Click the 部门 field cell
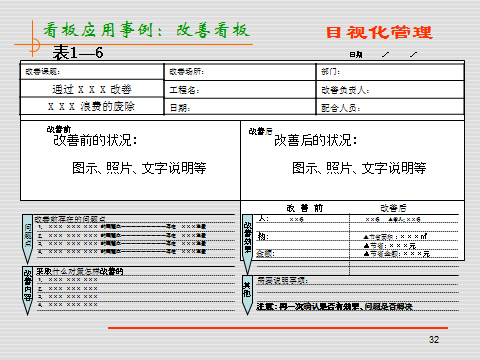Viewport: 480px width, 360px height. [390, 72]
